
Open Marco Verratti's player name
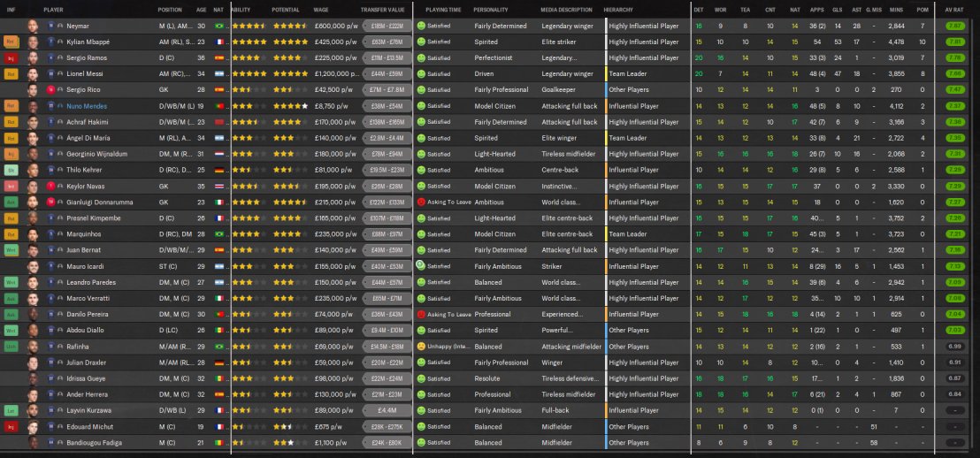pos(88,298)
